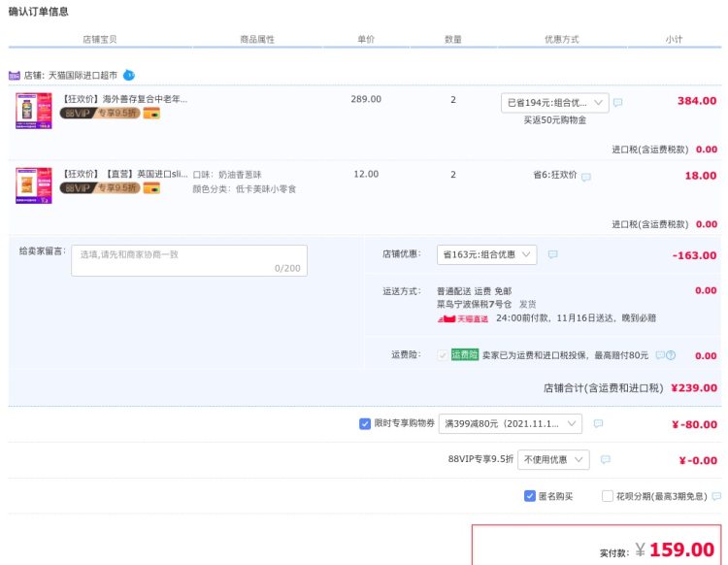Click the info bubble after 花呗分期(最高3期免息)
Image resolution: width=728 pixels, height=565 pixels.
(x=716, y=496)
